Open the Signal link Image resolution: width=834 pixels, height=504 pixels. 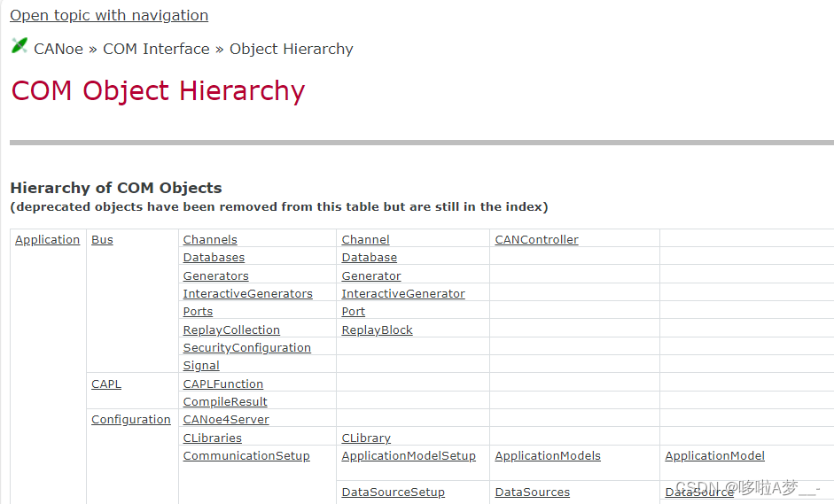tap(201, 366)
